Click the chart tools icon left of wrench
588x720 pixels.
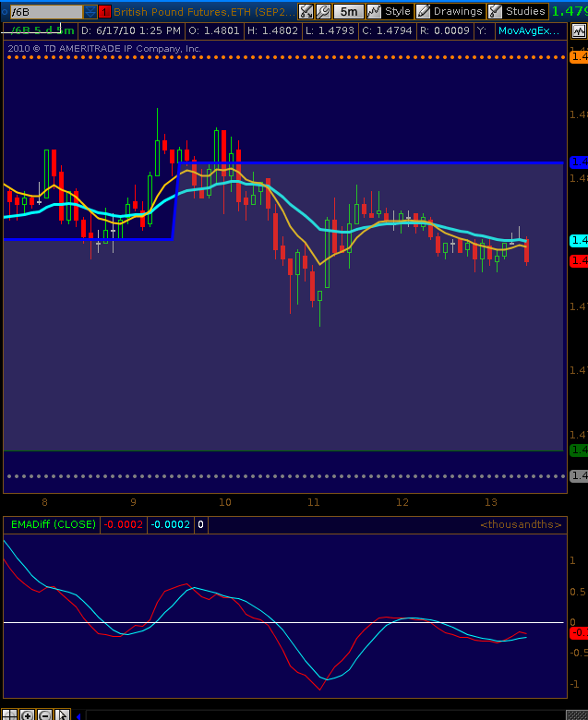tap(306, 11)
